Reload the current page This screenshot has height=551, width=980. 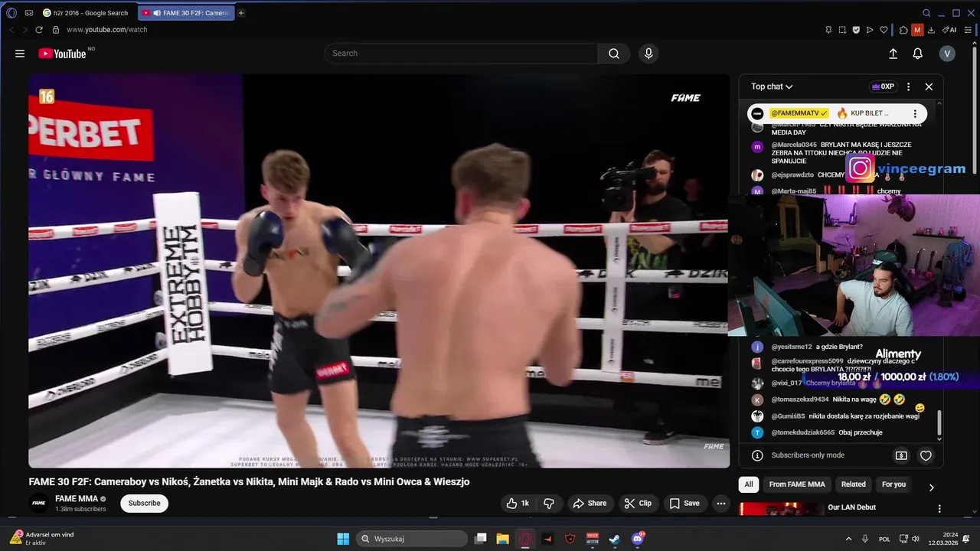click(x=38, y=30)
